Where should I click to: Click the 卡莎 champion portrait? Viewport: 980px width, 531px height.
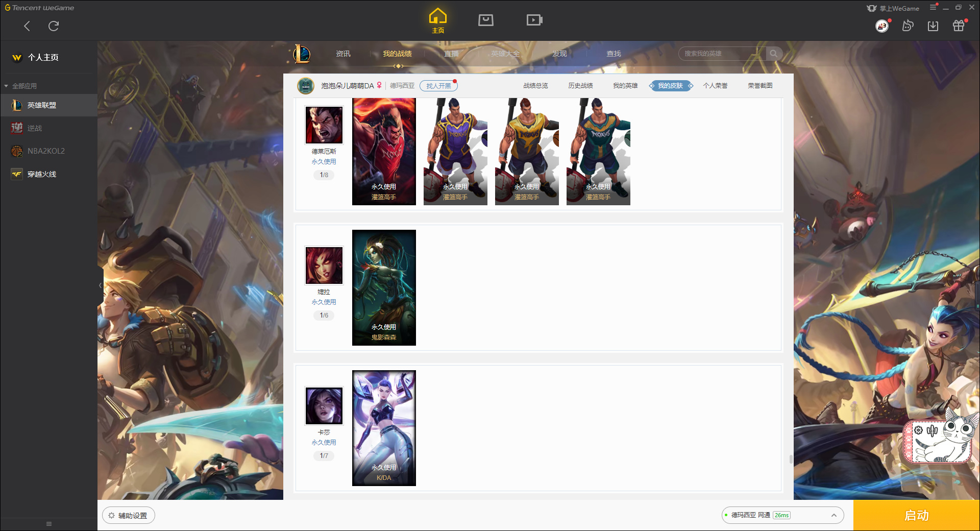coord(324,406)
